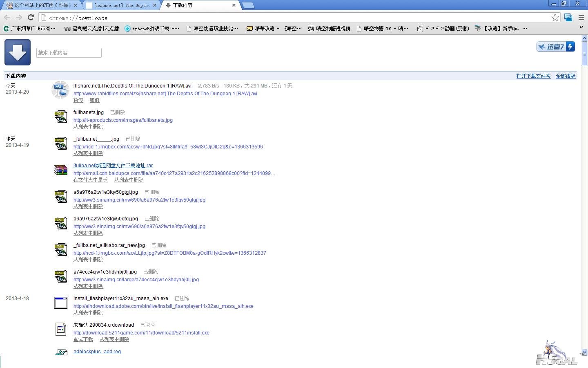Image resolution: width=588 pixels, height=368 pixels.
Task: Click 暂停 to pause the AVI download
Action: tap(78, 100)
